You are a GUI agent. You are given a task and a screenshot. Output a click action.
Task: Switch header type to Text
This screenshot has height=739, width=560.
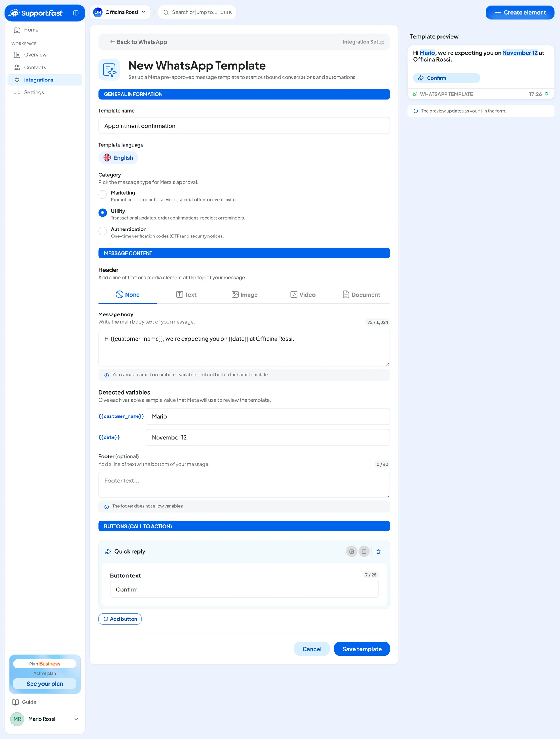[186, 295]
